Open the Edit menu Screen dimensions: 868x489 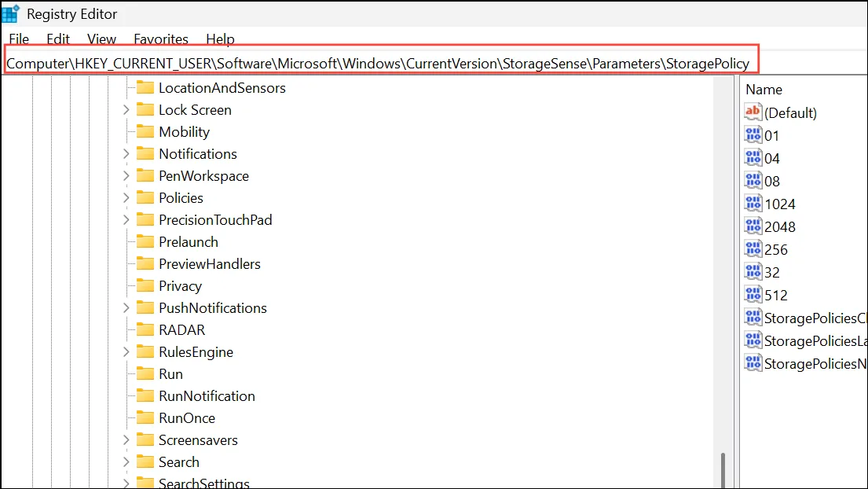(x=58, y=39)
